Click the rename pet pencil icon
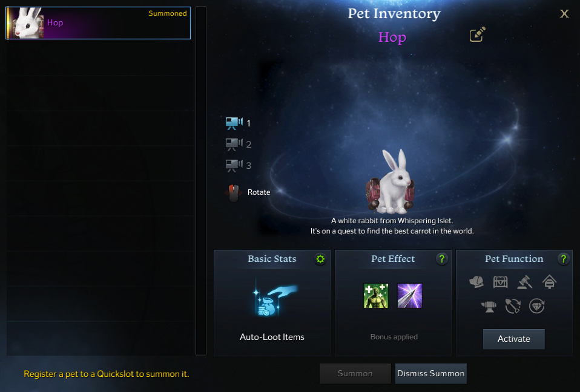 coord(478,34)
